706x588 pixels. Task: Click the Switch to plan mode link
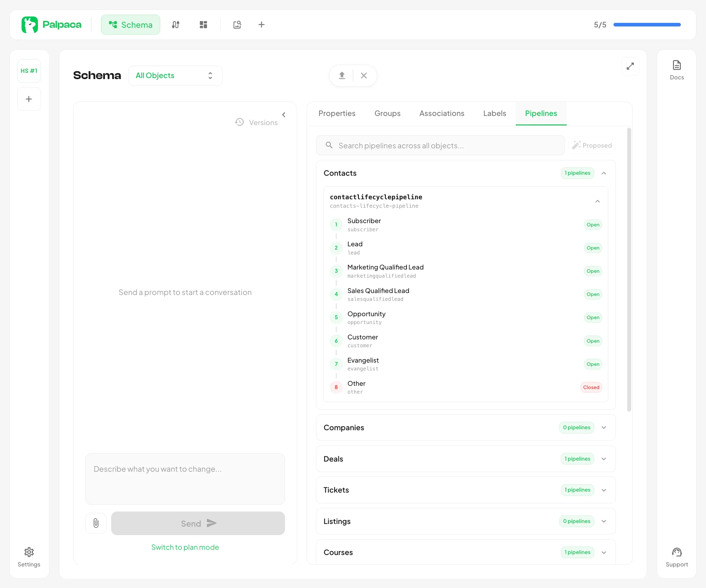tap(185, 547)
